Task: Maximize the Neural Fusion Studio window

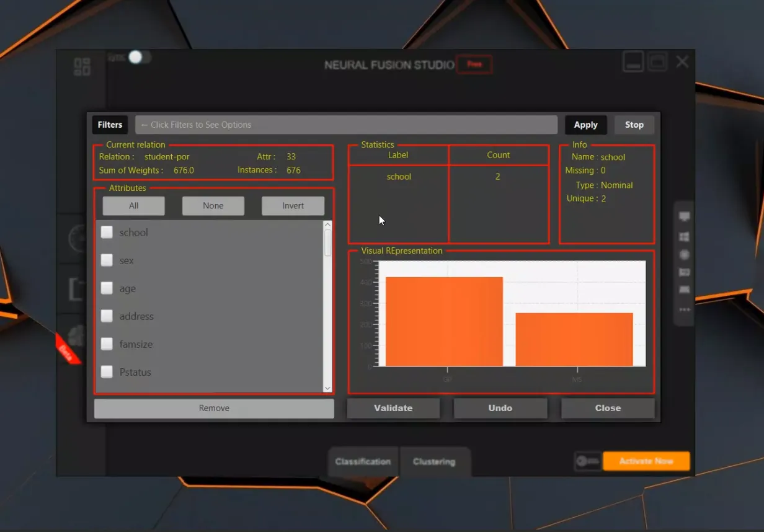Action: pos(657,62)
